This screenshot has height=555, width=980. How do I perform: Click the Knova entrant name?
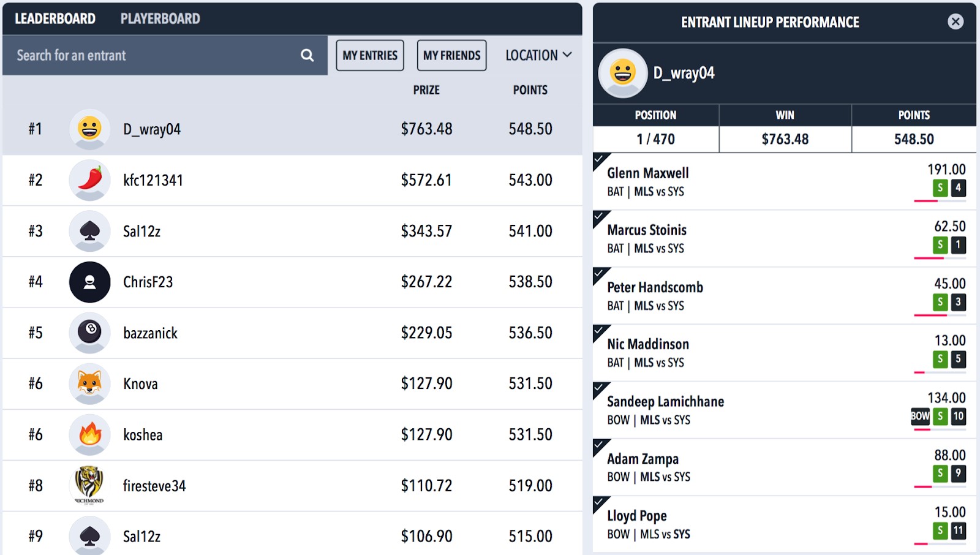[140, 384]
